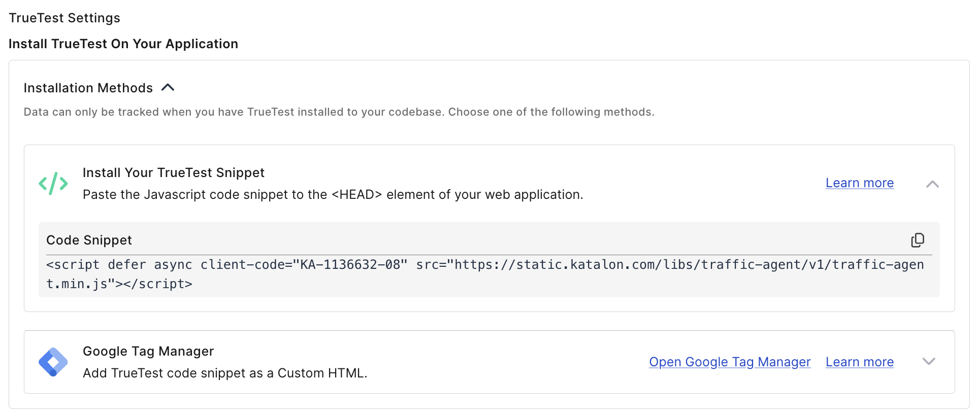Open Learn more link for Google Tag Manager

tap(860, 362)
